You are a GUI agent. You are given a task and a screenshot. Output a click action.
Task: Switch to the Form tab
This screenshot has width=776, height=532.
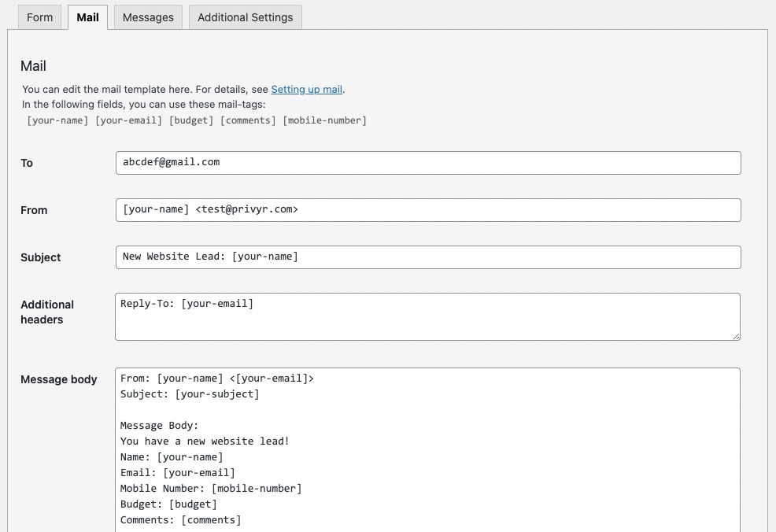click(x=39, y=17)
